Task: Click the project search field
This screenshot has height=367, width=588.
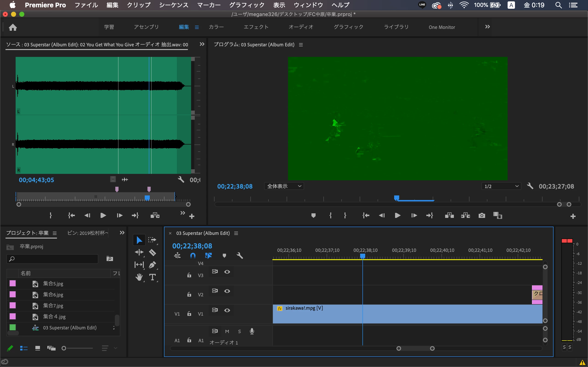Action: coord(52,259)
